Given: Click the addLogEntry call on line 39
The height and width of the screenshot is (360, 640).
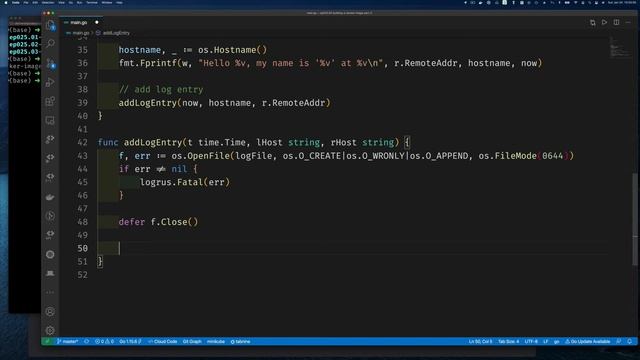Looking at the screenshot, I should (x=224, y=103).
